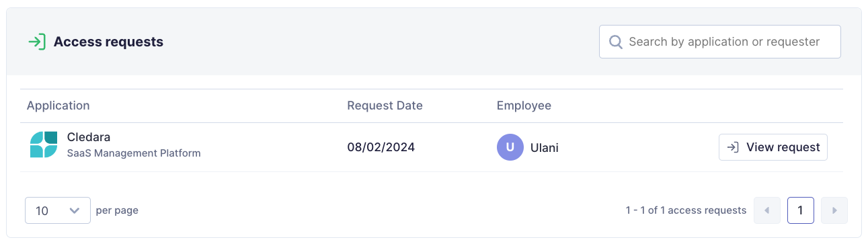This screenshot has width=868, height=246.
Task: Click the Request Date column header
Action: click(x=385, y=106)
